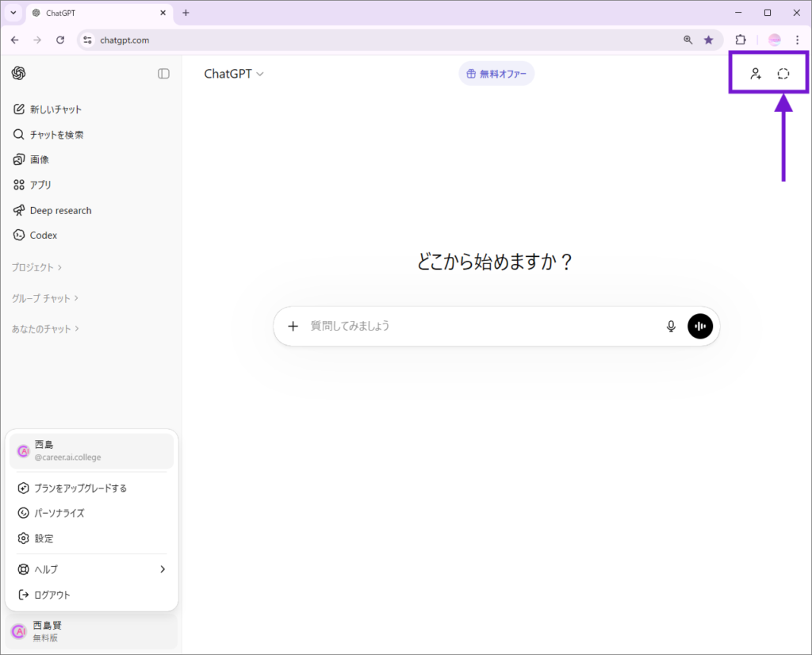Expand the プロジェクト section

click(x=37, y=267)
